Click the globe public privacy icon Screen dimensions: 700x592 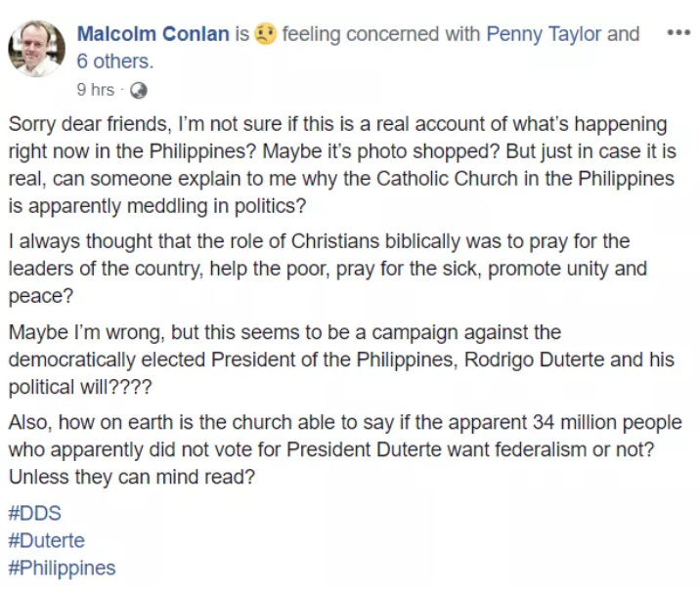click(138, 90)
